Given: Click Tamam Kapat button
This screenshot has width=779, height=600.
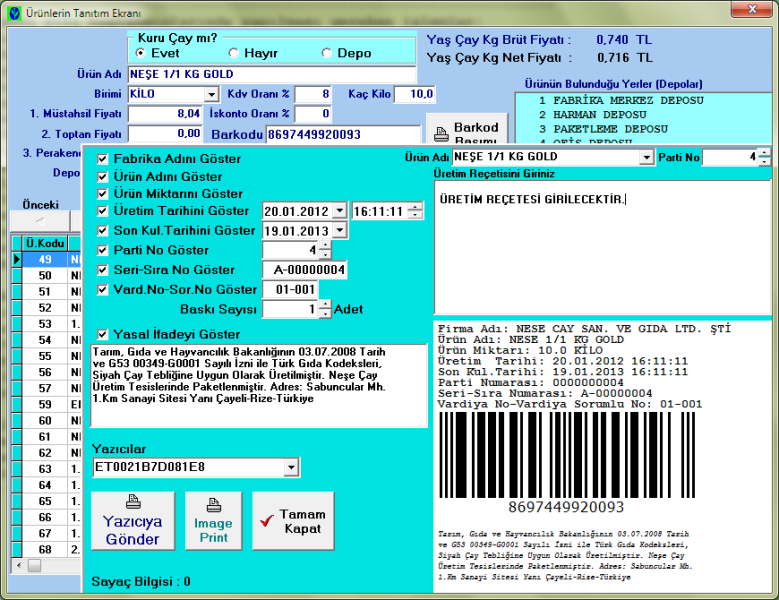Looking at the screenshot, I should pyautogui.click(x=293, y=521).
